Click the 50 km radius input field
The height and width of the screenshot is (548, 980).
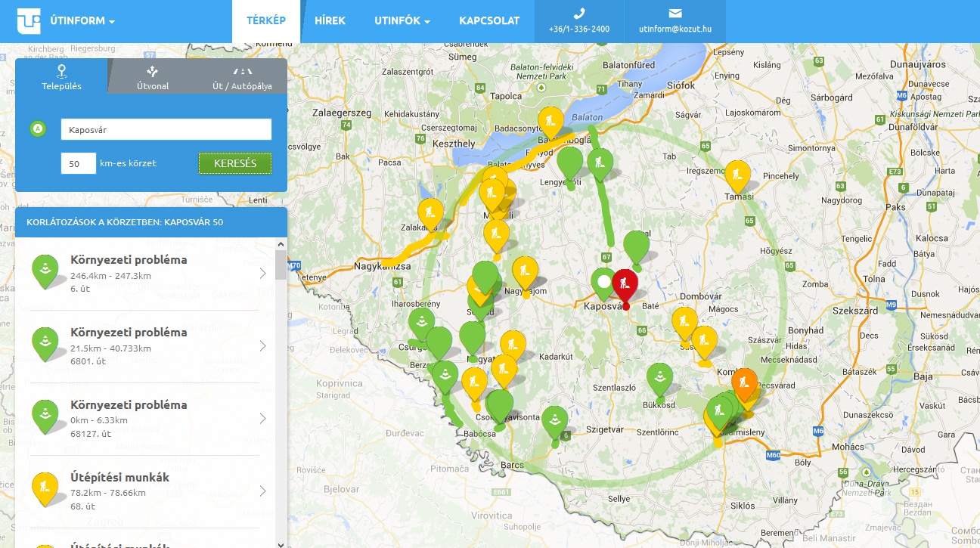tap(79, 163)
